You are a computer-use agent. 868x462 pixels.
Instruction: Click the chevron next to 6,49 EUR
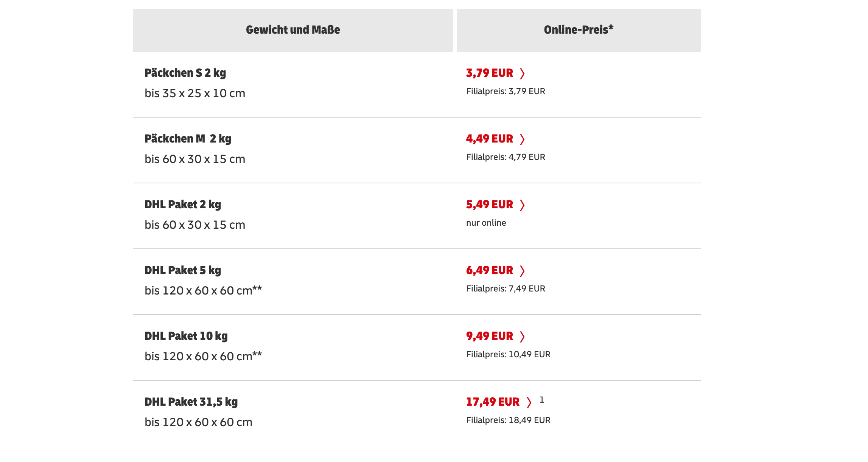pyautogui.click(x=522, y=271)
